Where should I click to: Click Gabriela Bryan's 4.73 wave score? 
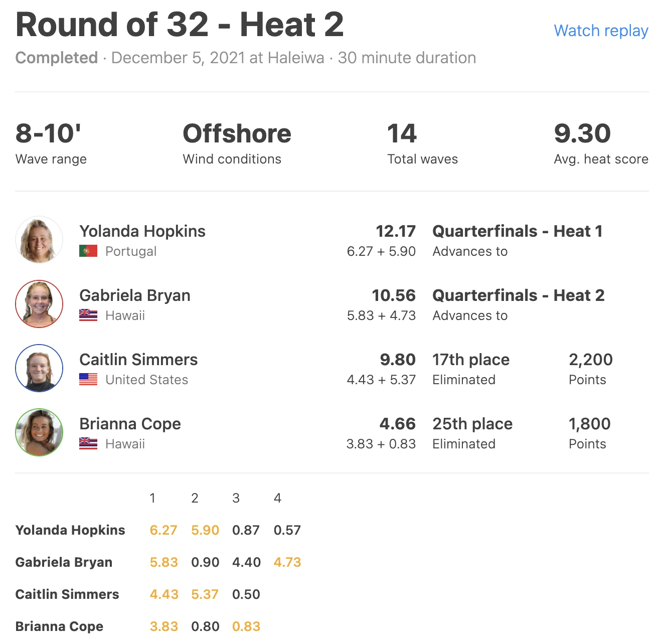(287, 562)
